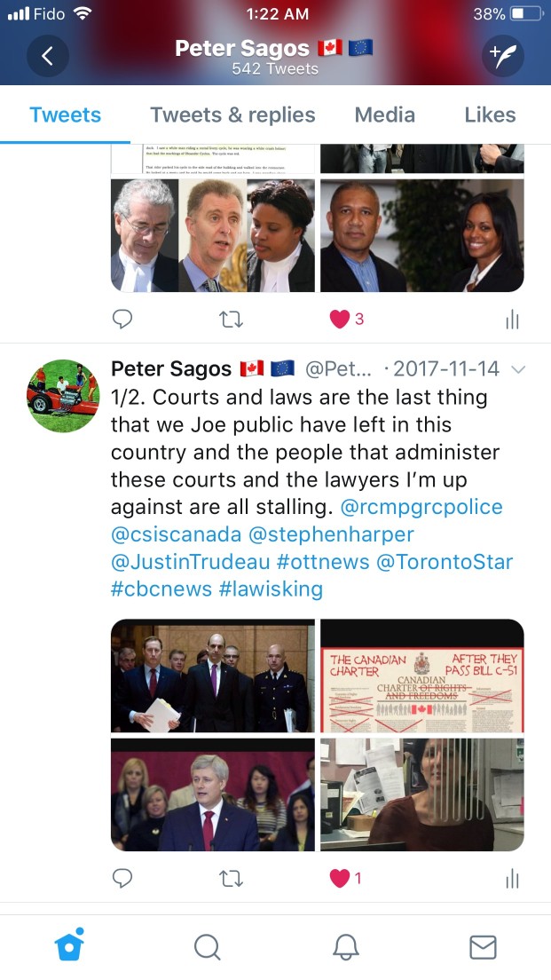Open the #lawisking hashtag

pos(271,589)
